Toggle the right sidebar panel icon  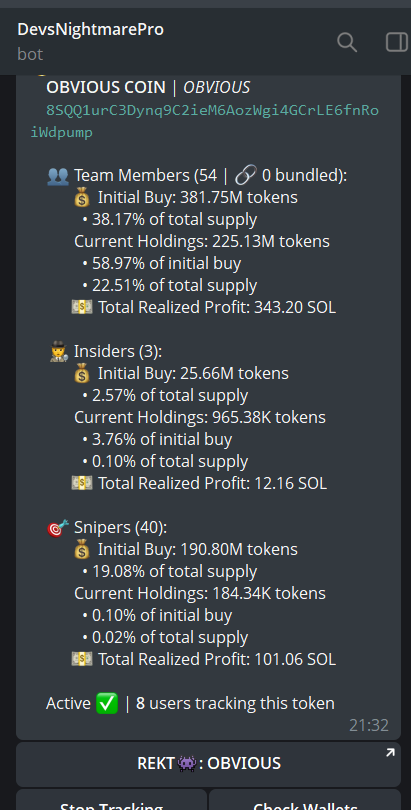click(397, 42)
